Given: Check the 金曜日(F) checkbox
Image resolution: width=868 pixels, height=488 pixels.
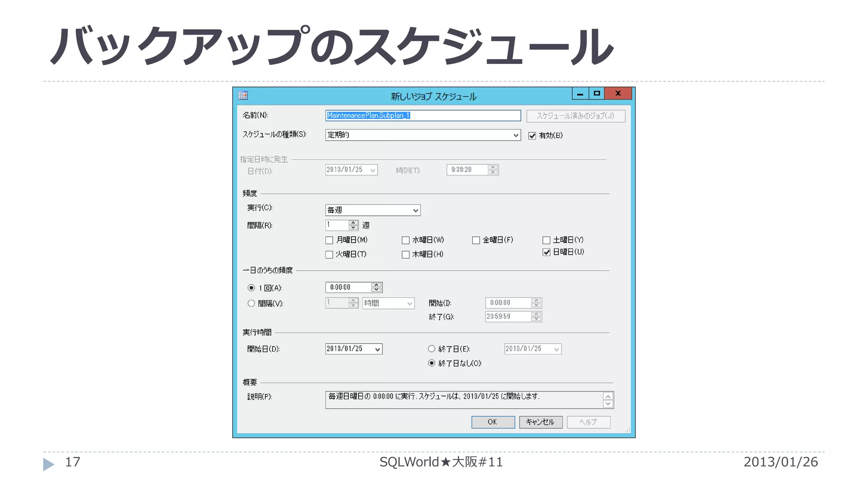Looking at the screenshot, I should point(476,240).
